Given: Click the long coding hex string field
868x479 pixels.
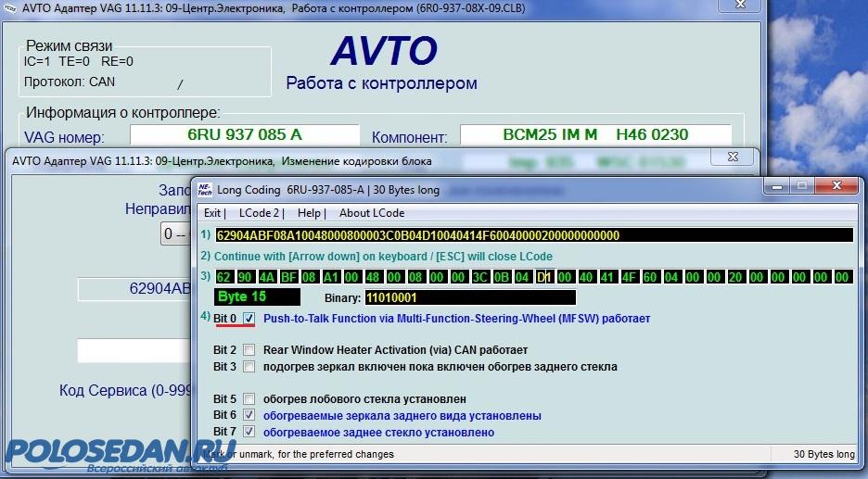Looking at the screenshot, I should point(532,235).
